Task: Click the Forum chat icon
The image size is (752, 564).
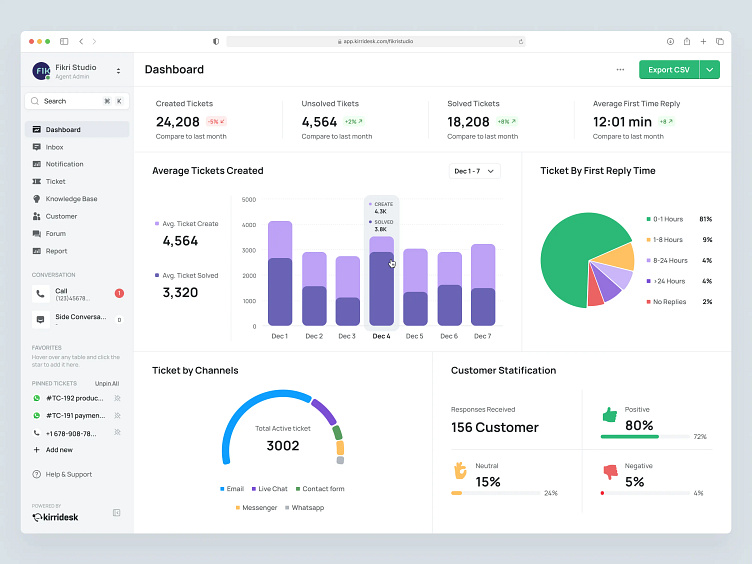Action: click(x=37, y=234)
